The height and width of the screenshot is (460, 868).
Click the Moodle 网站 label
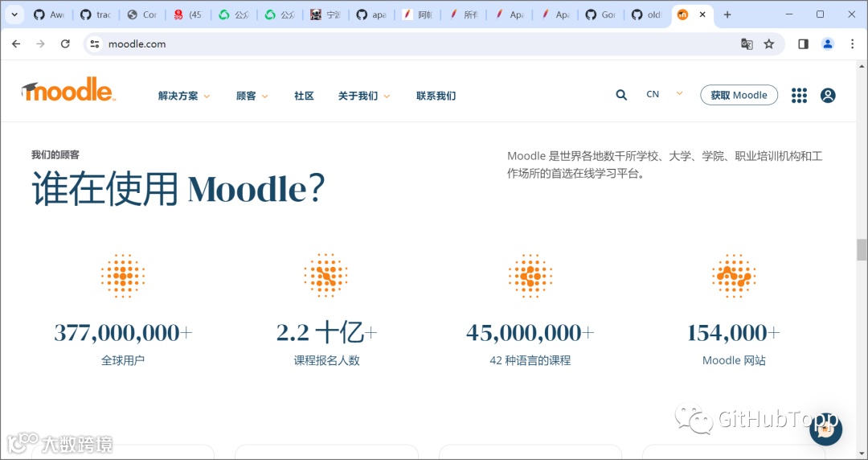tap(734, 361)
